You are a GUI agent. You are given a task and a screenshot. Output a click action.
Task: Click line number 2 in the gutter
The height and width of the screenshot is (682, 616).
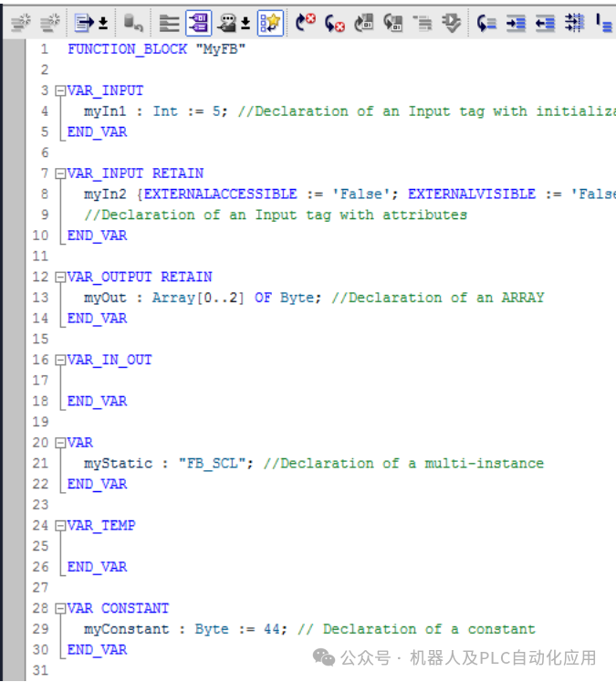click(45, 70)
